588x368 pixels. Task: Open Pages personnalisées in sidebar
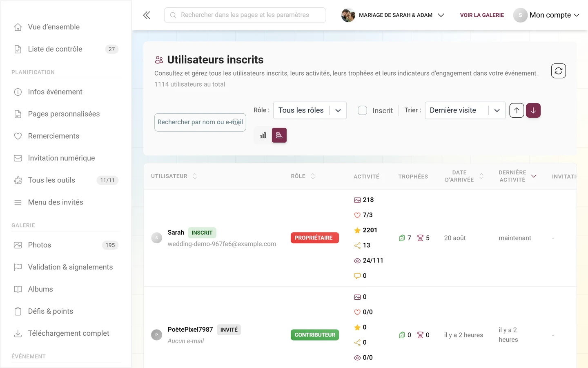point(66,114)
